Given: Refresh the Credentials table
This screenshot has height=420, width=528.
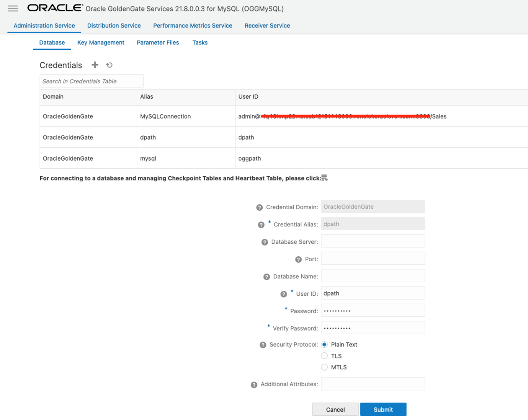Looking at the screenshot, I should click(x=109, y=65).
